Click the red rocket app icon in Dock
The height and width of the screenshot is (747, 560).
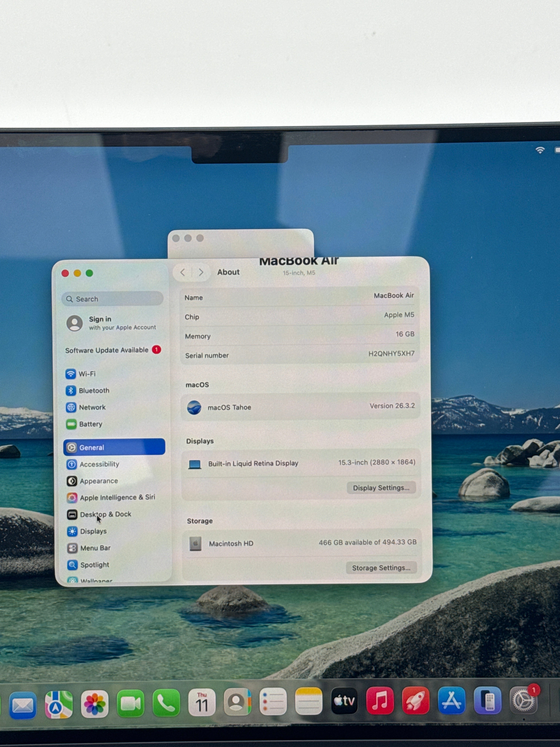(x=416, y=700)
